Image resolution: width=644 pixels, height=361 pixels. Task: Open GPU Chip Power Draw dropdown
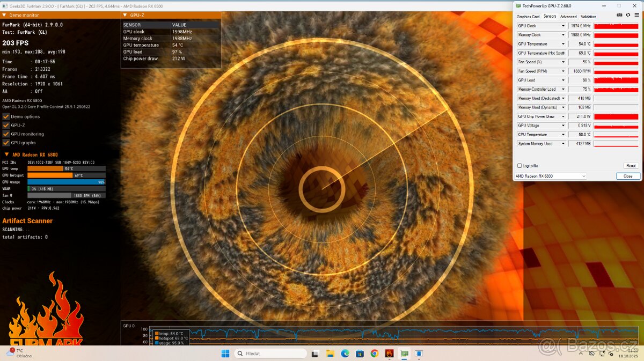[x=563, y=116]
